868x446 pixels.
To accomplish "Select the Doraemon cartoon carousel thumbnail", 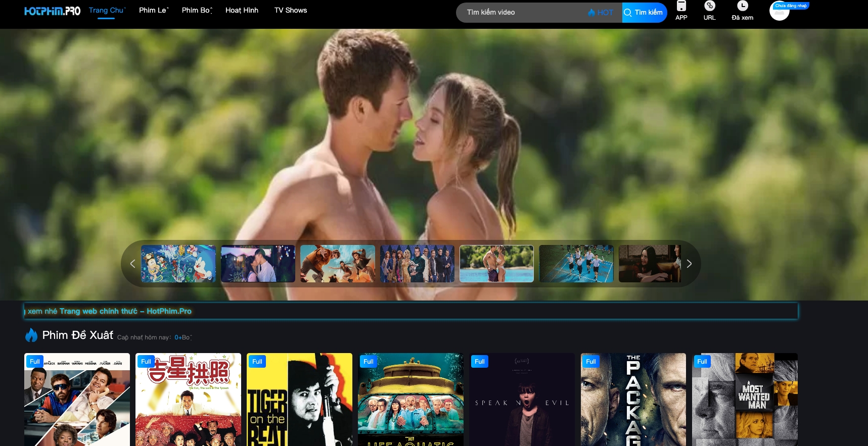I will pos(178,264).
